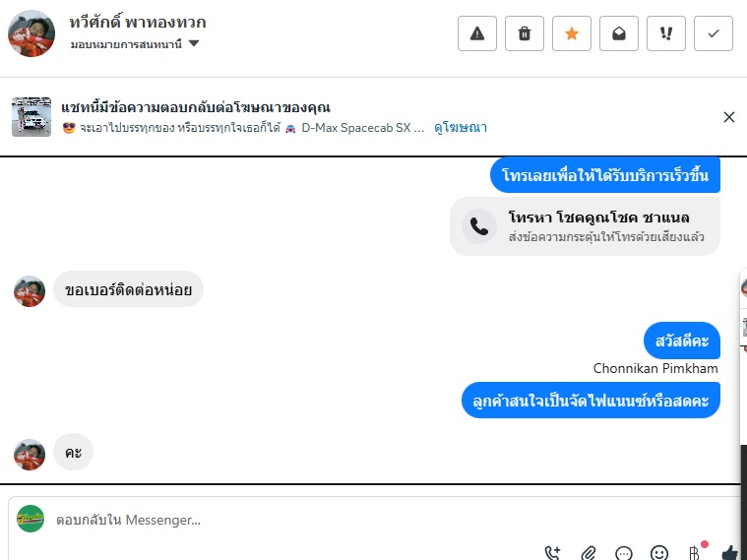This screenshot has height=560, width=747.
Task: Mark as priority with exclamation icon
Action: [665, 33]
